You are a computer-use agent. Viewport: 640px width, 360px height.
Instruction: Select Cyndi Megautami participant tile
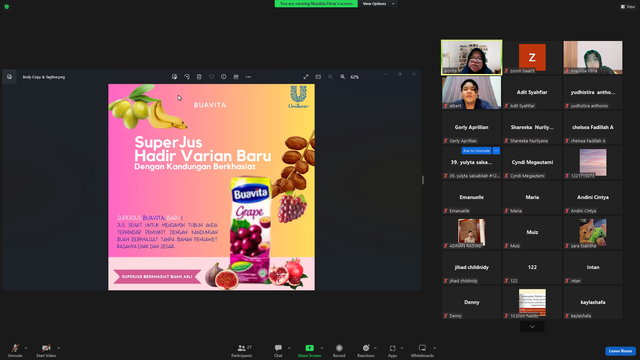click(x=532, y=162)
